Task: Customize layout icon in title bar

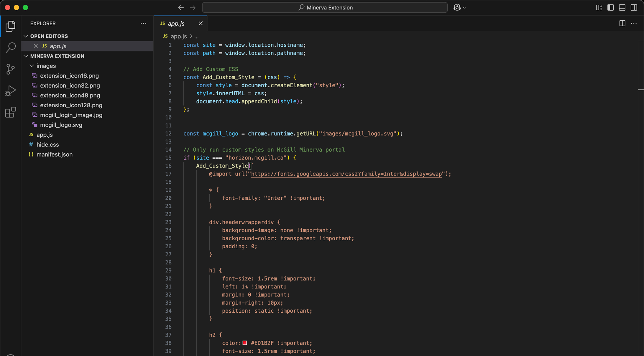Action: [599, 8]
